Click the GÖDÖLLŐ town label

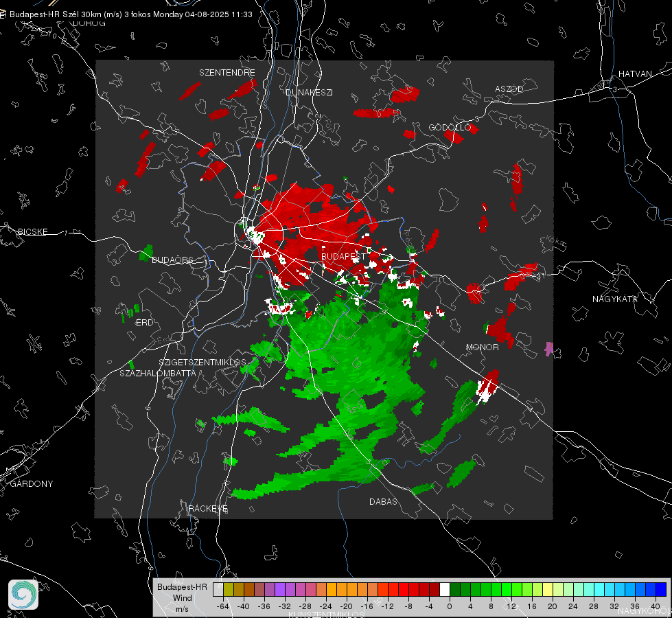pyautogui.click(x=450, y=127)
